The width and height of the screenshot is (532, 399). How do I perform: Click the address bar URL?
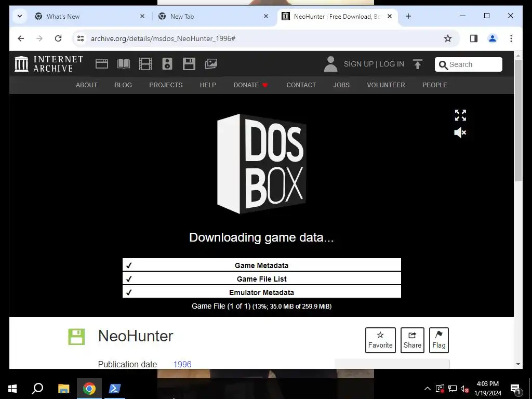pyautogui.click(x=163, y=38)
